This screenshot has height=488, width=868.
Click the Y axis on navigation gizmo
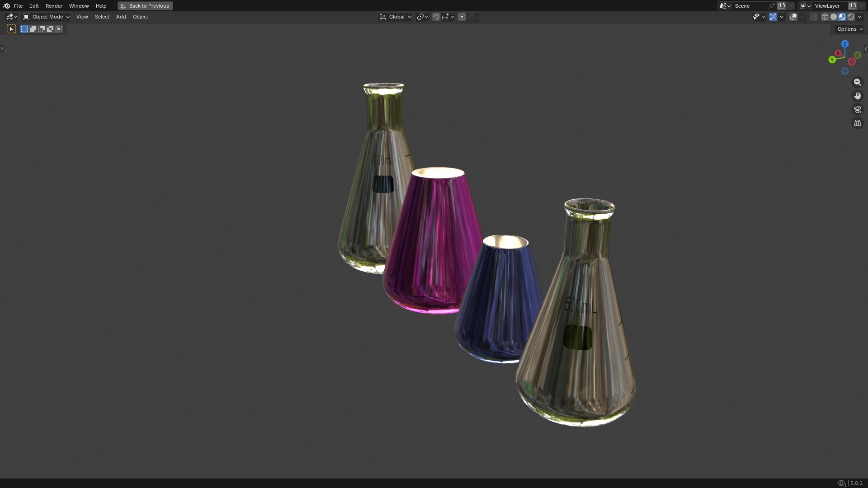(x=832, y=60)
